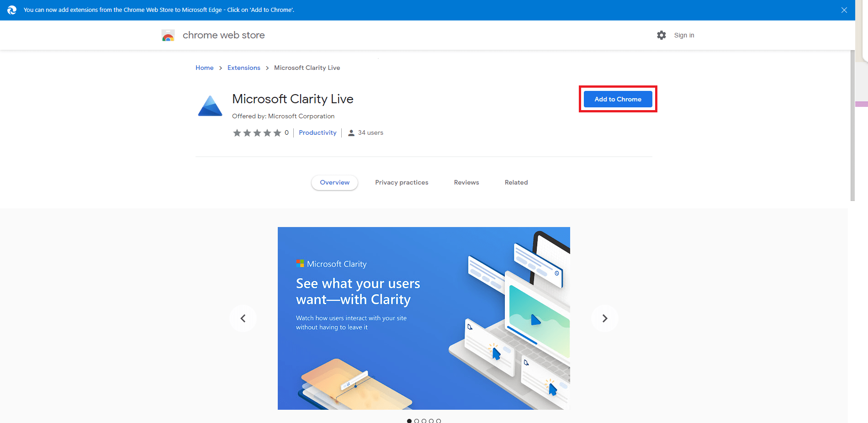
Task: Switch to the Related tab
Action: [516, 182]
